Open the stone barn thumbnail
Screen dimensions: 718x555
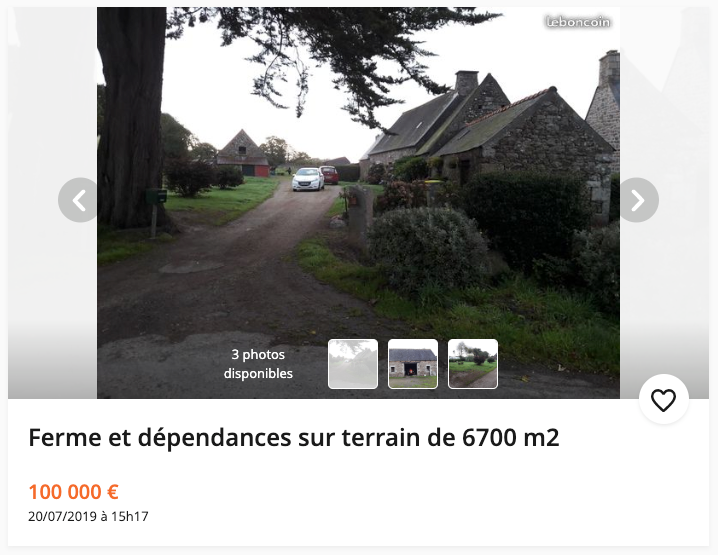point(413,364)
